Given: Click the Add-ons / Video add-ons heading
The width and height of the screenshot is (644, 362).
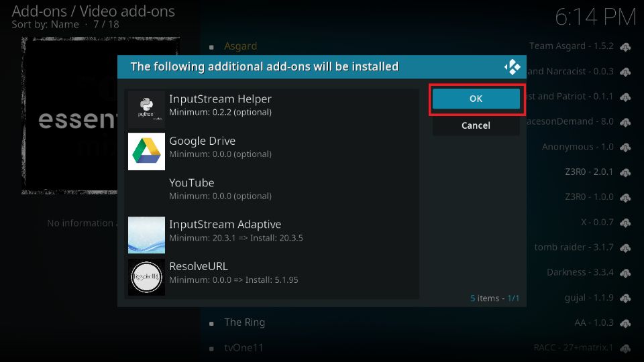Looking at the screenshot, I should point(93,11).
